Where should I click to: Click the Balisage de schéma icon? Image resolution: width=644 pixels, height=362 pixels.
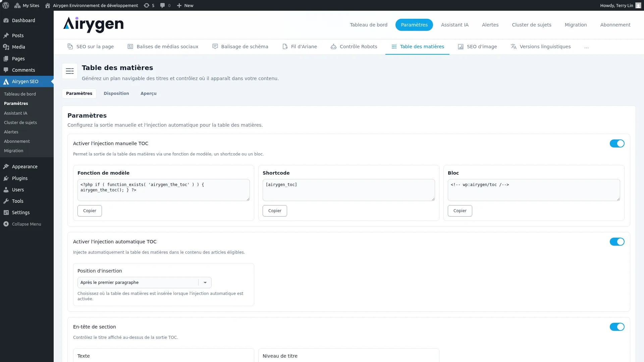215,47
